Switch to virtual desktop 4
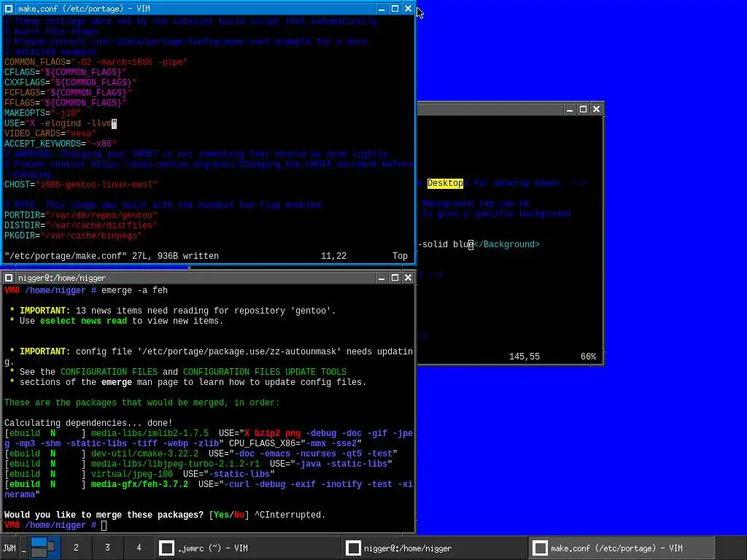Screen dimensions: 747x560 [139, 548]
